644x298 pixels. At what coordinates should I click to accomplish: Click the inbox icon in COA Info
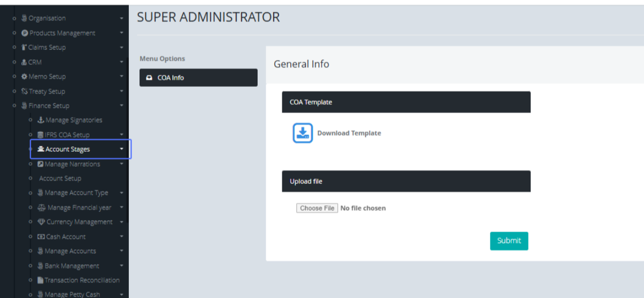pos(149,78)
